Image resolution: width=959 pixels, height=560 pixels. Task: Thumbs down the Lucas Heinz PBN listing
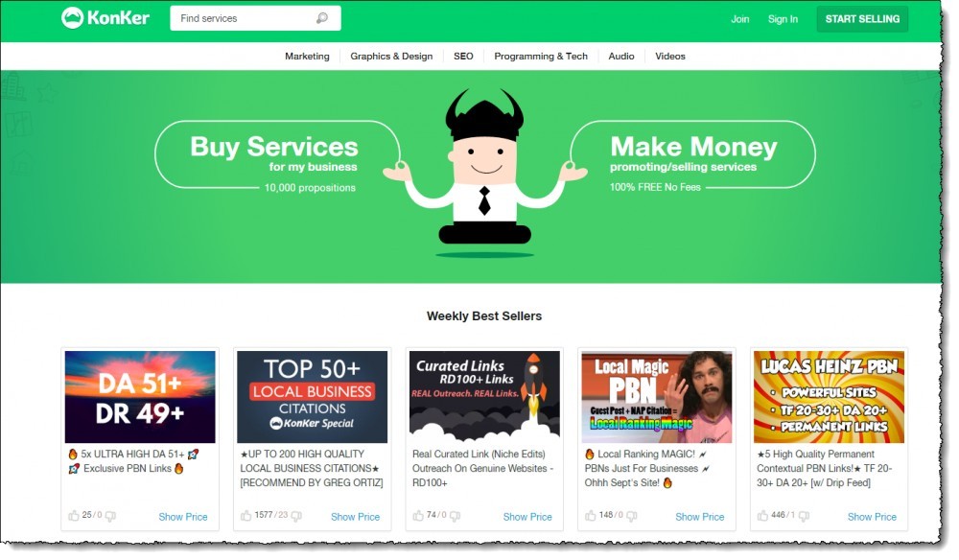click(804, 517)
